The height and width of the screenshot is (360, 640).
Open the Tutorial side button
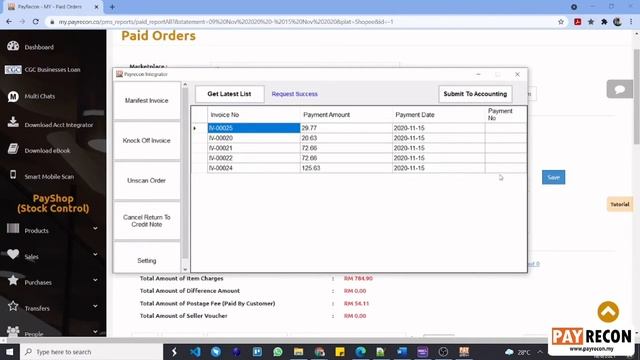point(620,204)
